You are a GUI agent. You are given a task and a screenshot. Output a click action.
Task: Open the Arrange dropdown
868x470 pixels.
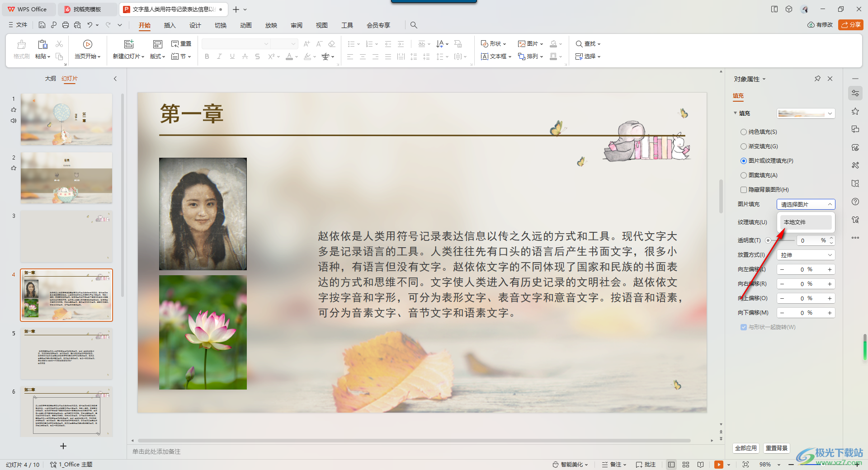[x=531, y=56]
